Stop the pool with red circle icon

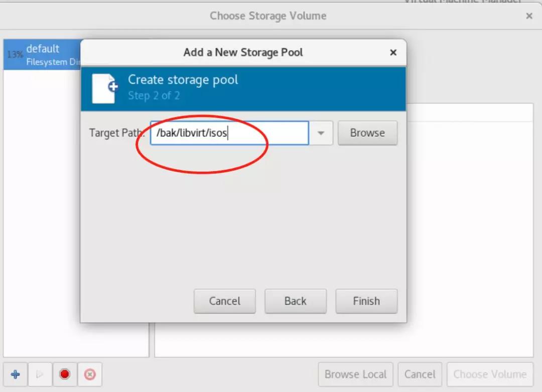(65, 374)
